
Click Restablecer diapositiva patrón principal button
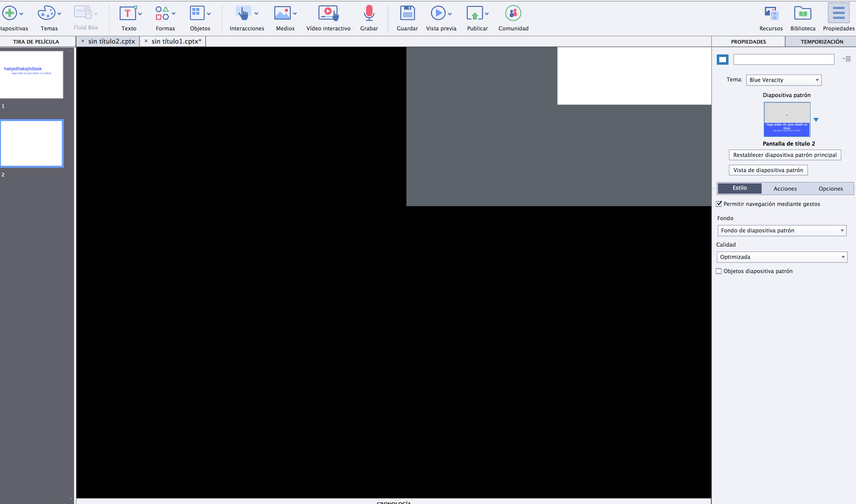[785, 155]
